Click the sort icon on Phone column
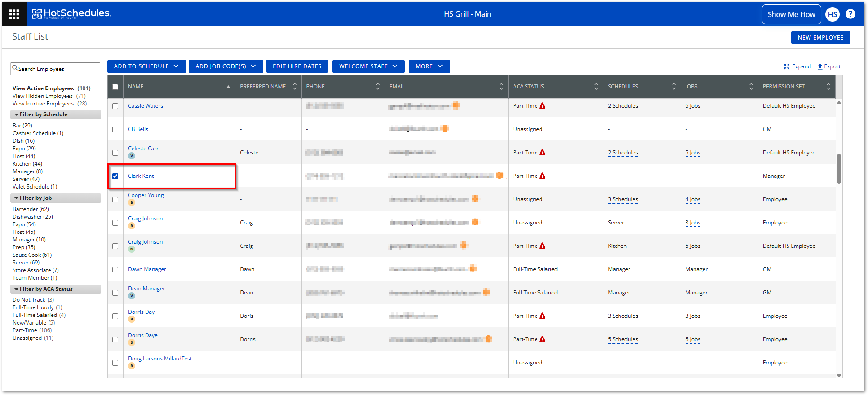The height and width of the screenshot is (395, 868). (x=378, y=87)
